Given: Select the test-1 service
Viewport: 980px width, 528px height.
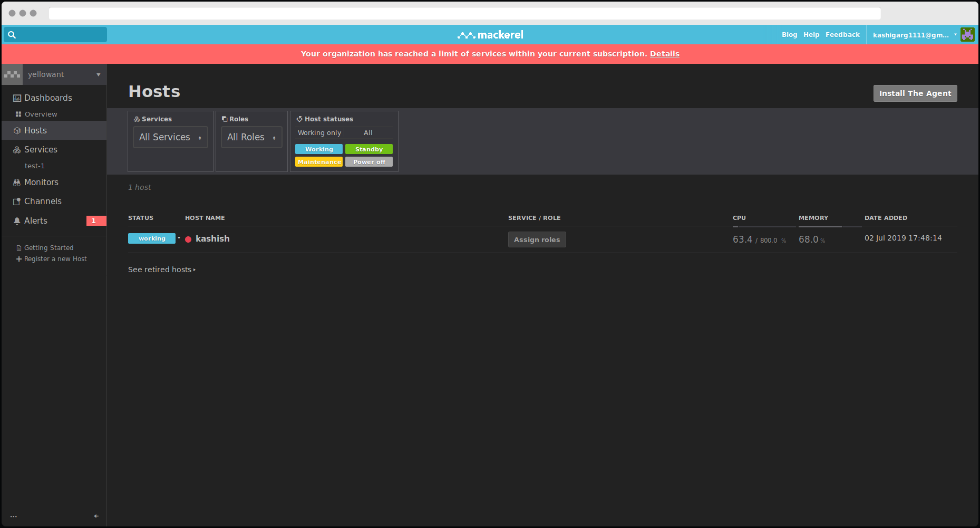Looking at the screenshot, I should tap(35, 166).
